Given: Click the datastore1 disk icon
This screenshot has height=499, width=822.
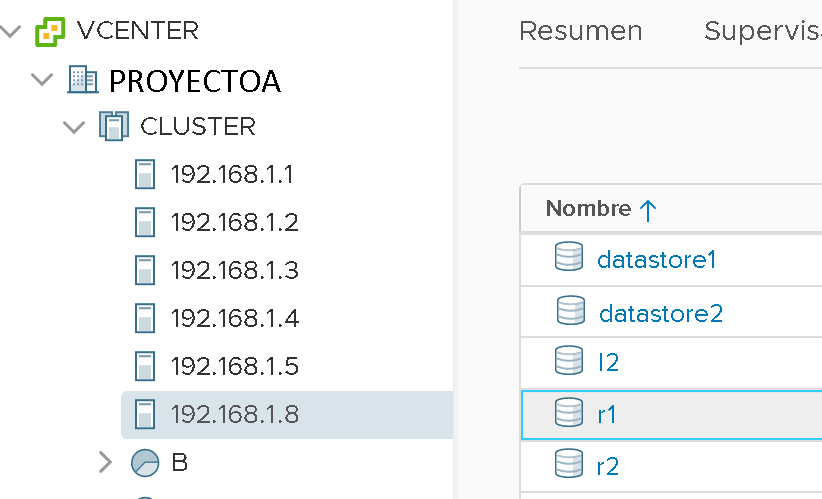Looking at the screenshot, I should pos(569,256).
